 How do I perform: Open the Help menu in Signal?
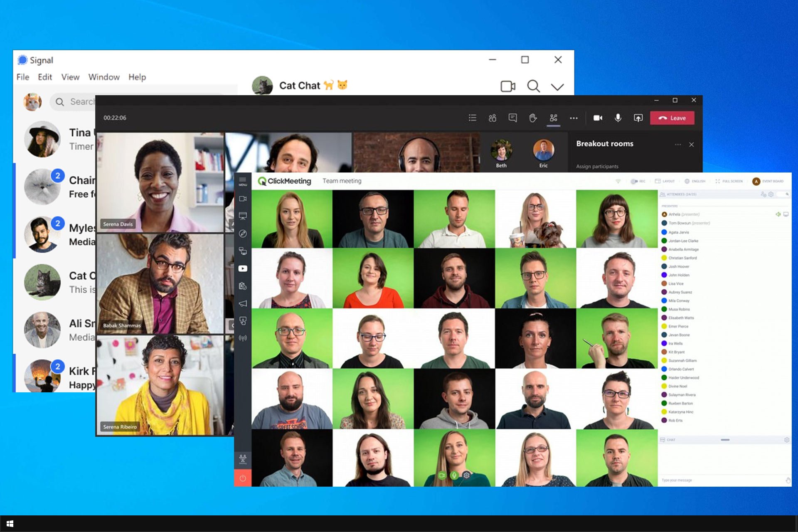(137, 77)
